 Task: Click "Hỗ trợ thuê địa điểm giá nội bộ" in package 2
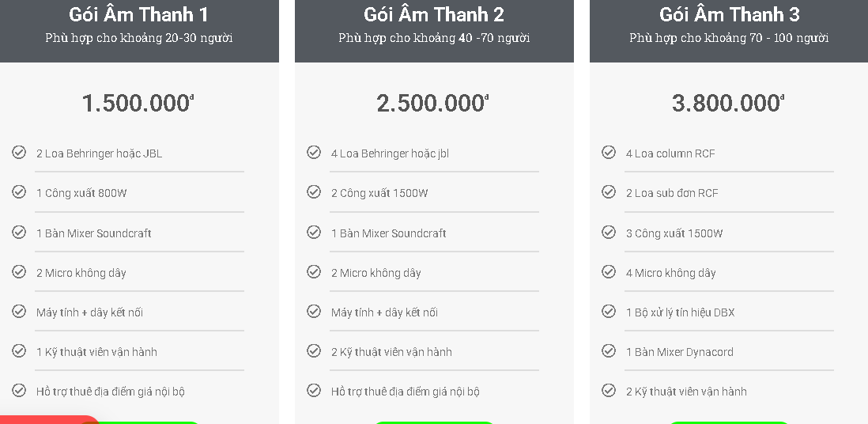[x=405, y=392]
